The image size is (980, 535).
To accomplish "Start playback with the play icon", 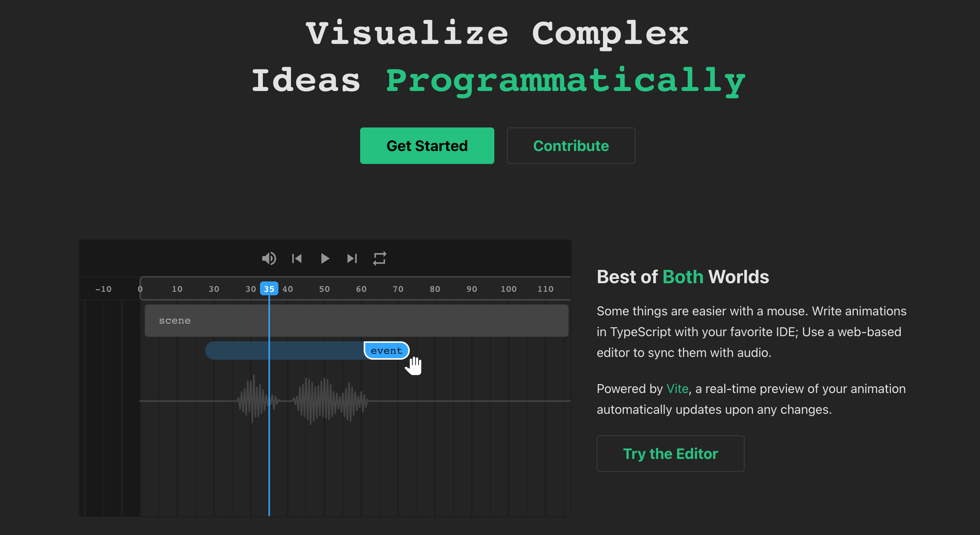I will pos(325,258).
